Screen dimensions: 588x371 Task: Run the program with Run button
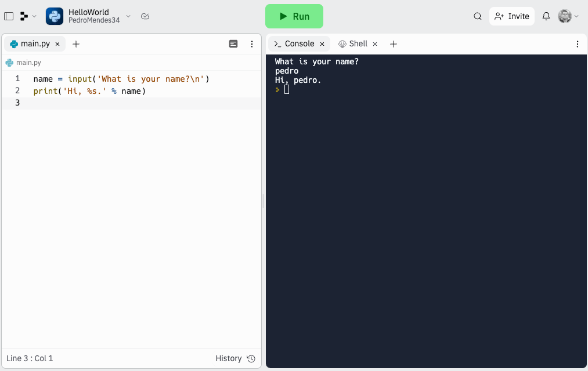pos(294,16)
